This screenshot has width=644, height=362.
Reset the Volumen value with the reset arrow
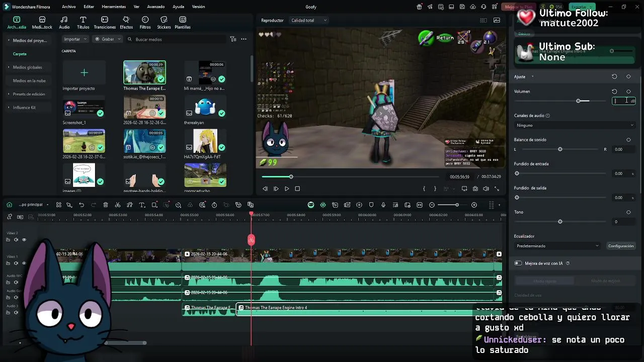[x=614, y=92]
